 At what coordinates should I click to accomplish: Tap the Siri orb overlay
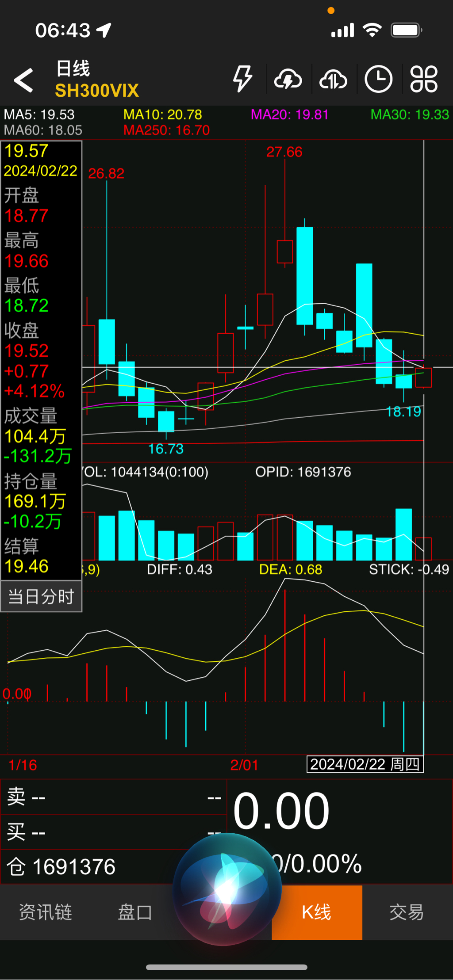coord(227,889)
